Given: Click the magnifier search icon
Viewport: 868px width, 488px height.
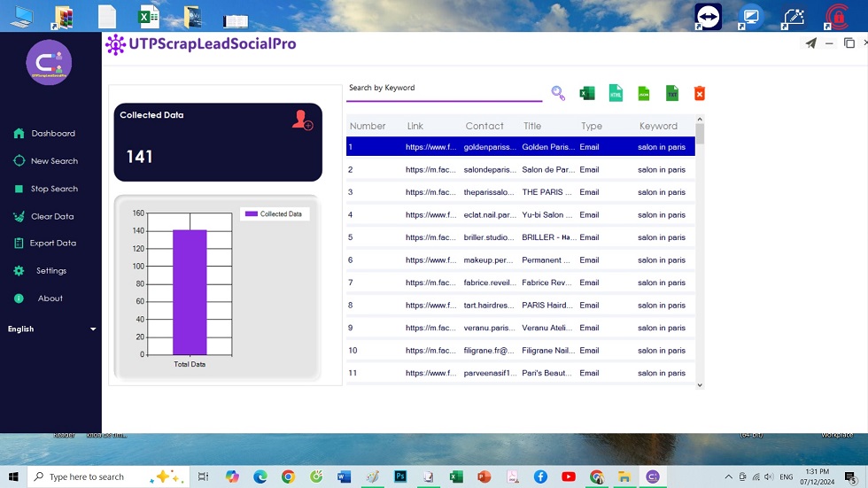Looking at the screenshot, I should coord(558,93).
